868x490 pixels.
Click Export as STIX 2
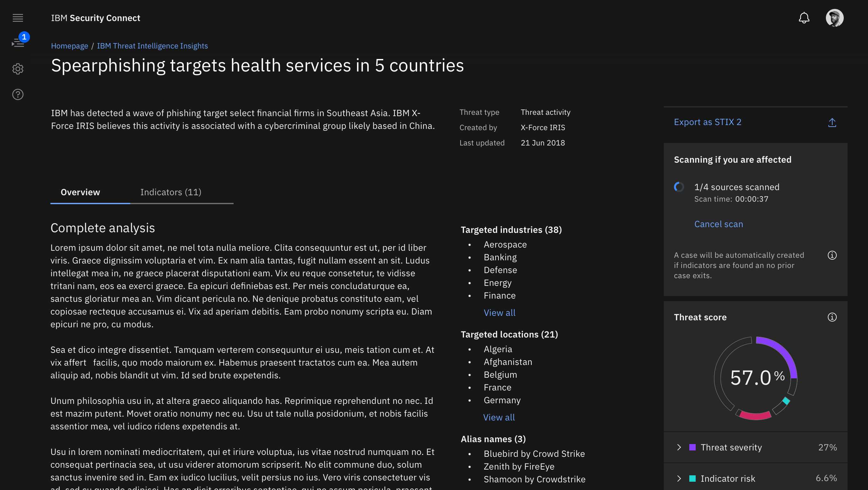tap(707, 122)
